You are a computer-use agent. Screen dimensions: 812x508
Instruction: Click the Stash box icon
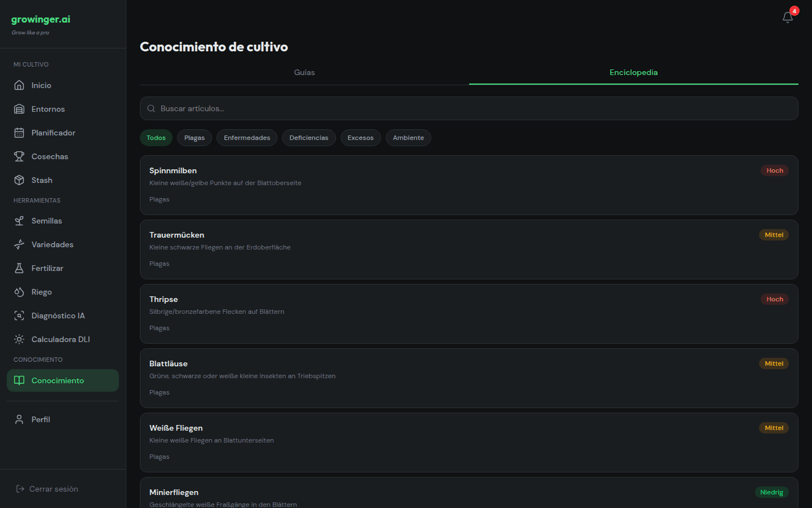[19, 180]
